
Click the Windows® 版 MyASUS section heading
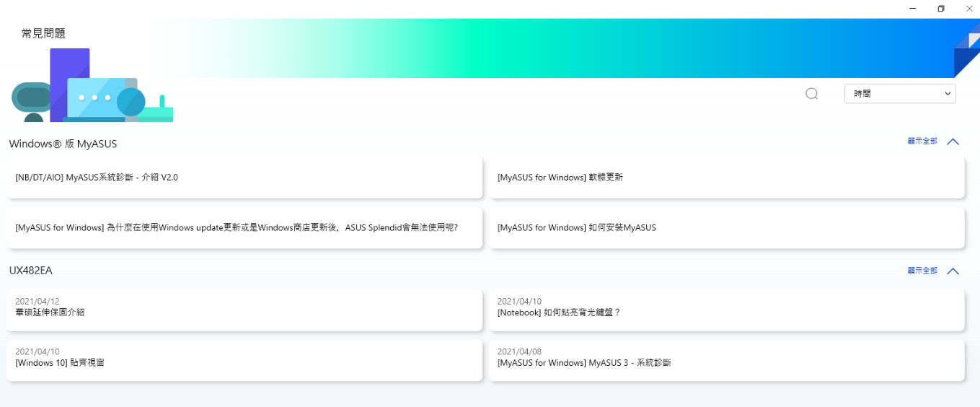[63, 144]
